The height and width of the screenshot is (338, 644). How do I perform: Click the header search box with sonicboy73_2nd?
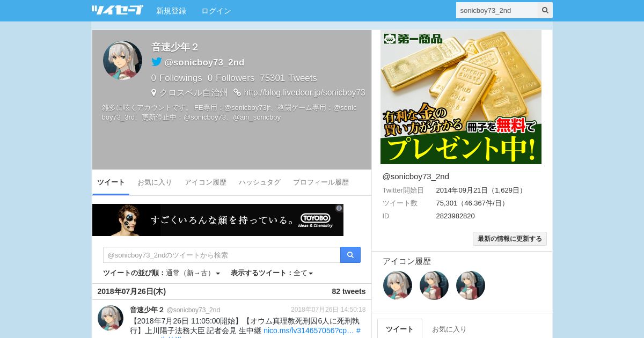(497, 10)
